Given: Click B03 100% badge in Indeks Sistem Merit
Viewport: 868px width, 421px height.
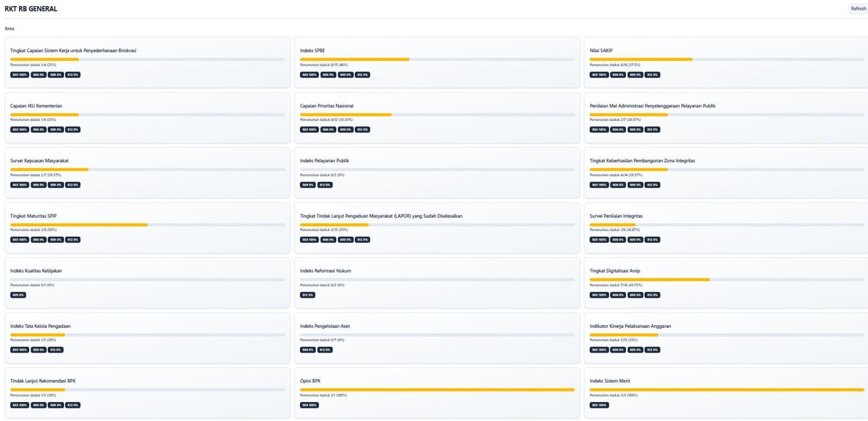Looking at the screenshot, I should [x=599, y=405].
